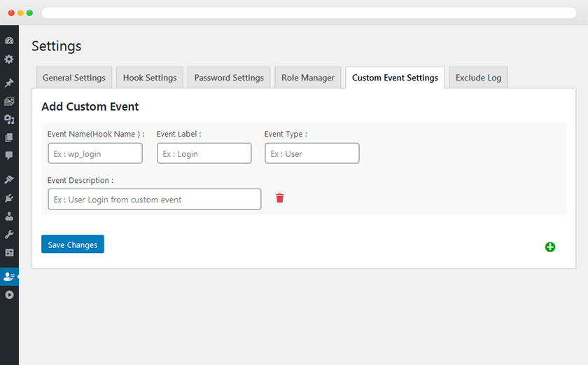Screen dimensions: 588x365
Task: Add another custom event with the green plus icon
Action: 550,247
